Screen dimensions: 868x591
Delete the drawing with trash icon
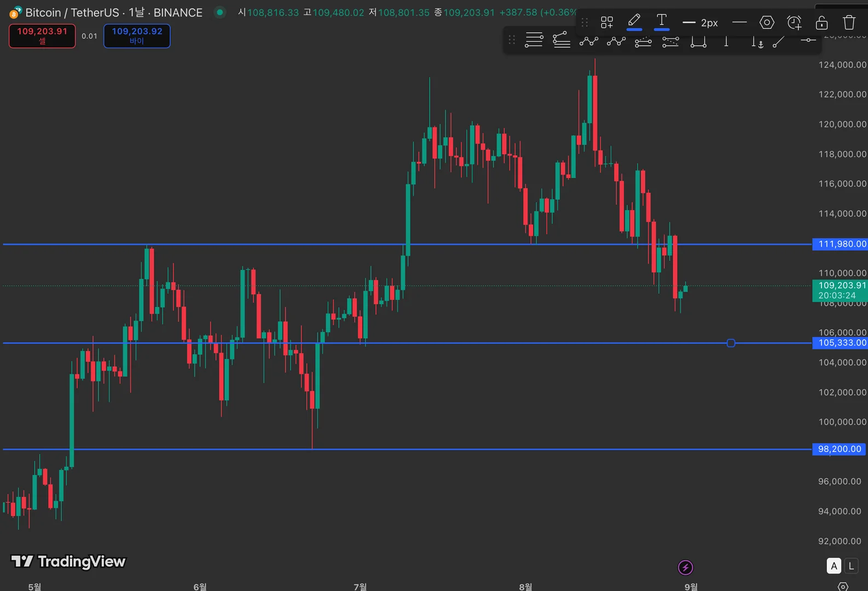point(849,22)
